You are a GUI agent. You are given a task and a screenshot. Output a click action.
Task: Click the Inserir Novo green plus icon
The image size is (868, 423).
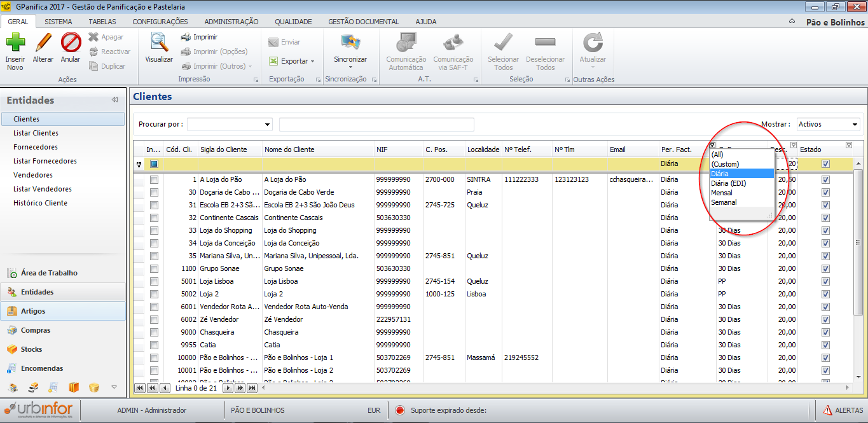click(x=15, y=43)
